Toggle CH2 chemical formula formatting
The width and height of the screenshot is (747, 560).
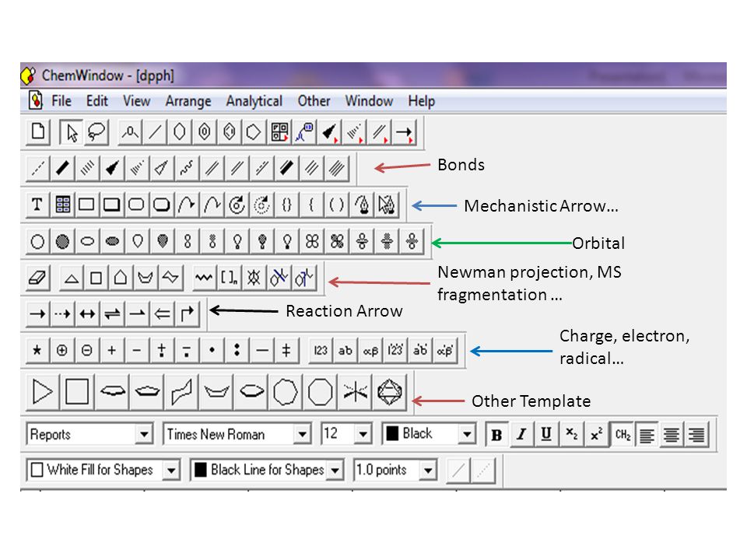[622, 434]
